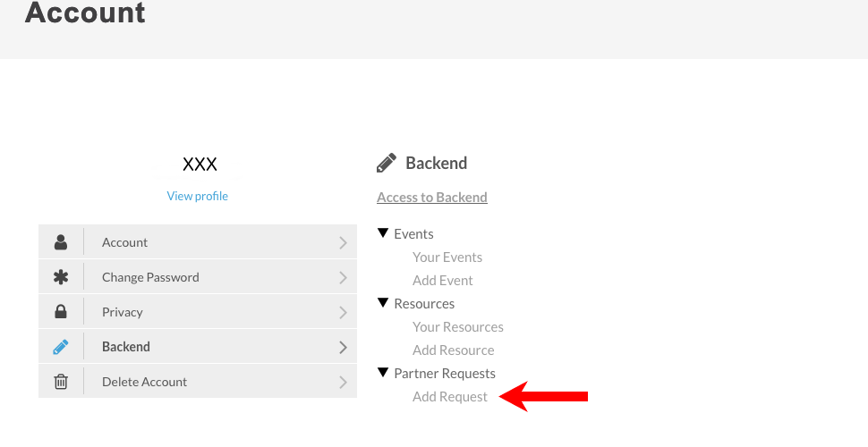Click Add Request under Partner Requests
Screen dimensions: 868x447
click(450, 397)
